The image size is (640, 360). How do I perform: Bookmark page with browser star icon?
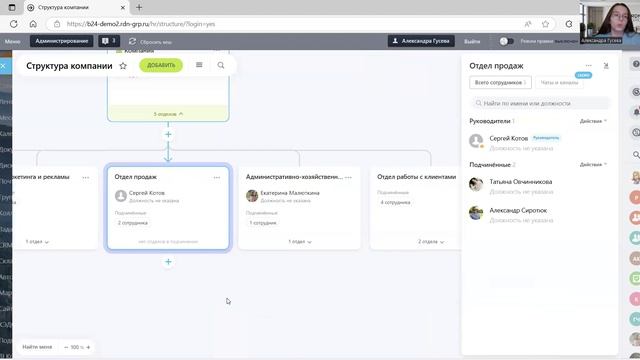click(x=545, y=24)
